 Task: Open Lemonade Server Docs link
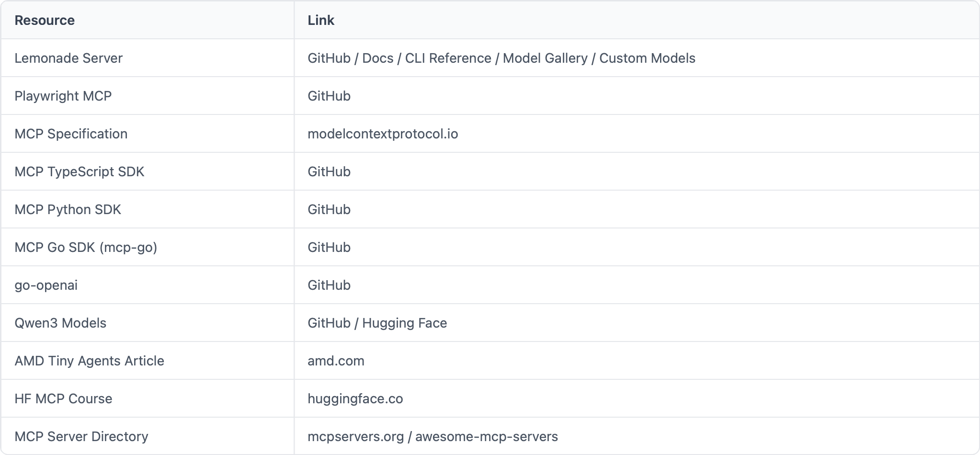[378, 58]
